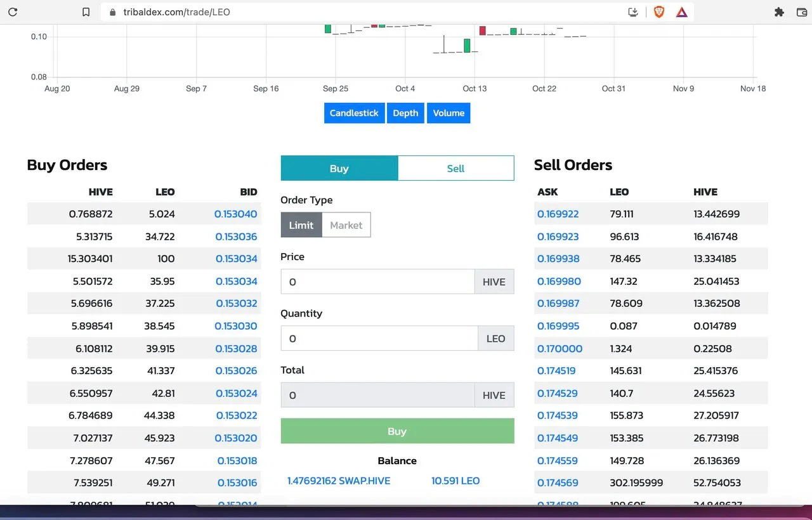Click the 34.722 LEO buy order amount

pyautogui.click(x=160, y=237)
